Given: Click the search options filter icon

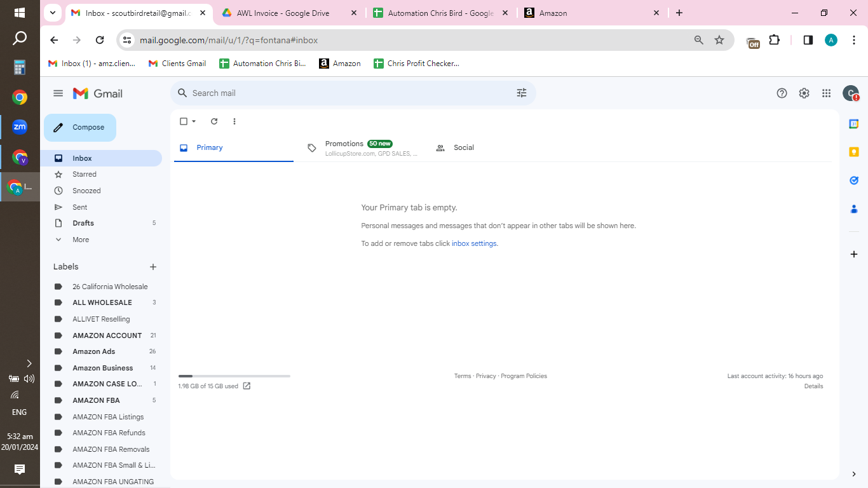Looking at the screenshot, I should (522, 93).
